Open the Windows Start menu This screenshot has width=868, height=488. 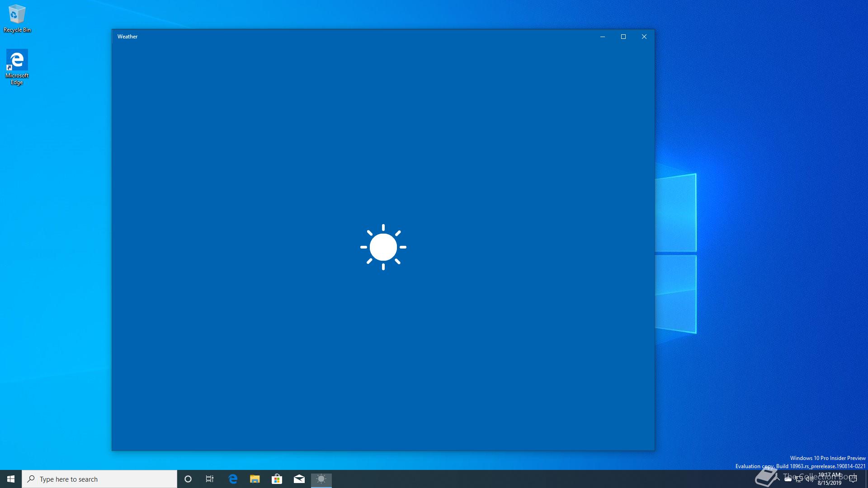tap(11, 479)
